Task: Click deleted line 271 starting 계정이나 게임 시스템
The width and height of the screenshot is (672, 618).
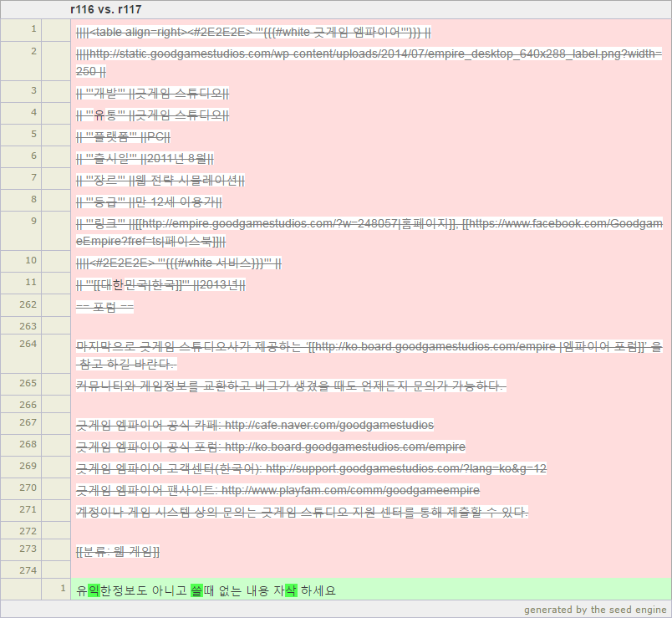Action: pyautogui.click(x=302, y=512)
